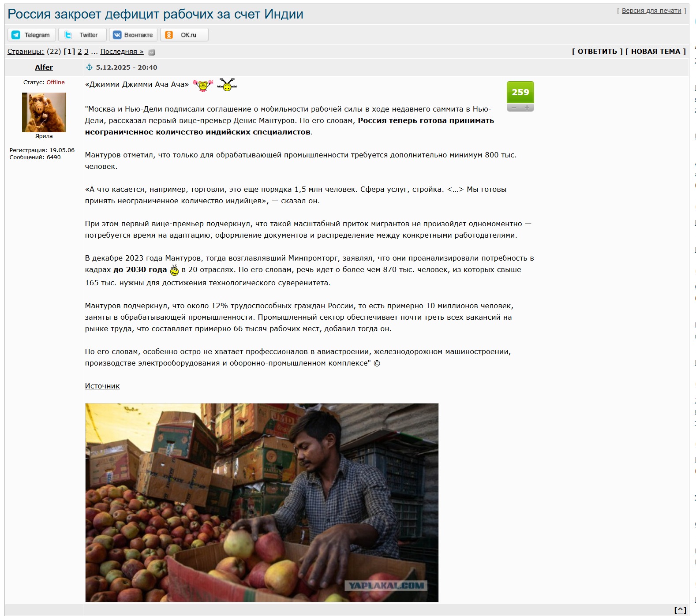Go to page 2 of the thread

[x=80, y=52]
